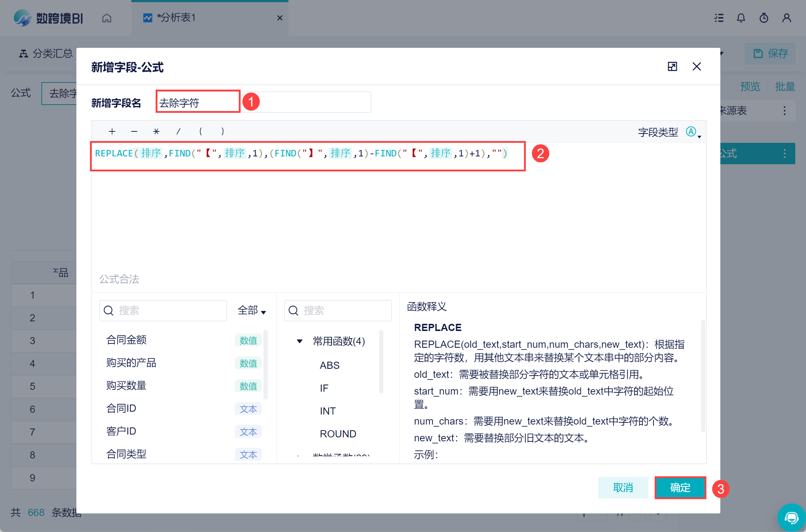Select the 合同金额 field from list
The image size is (806, 532).
point(126,340)
